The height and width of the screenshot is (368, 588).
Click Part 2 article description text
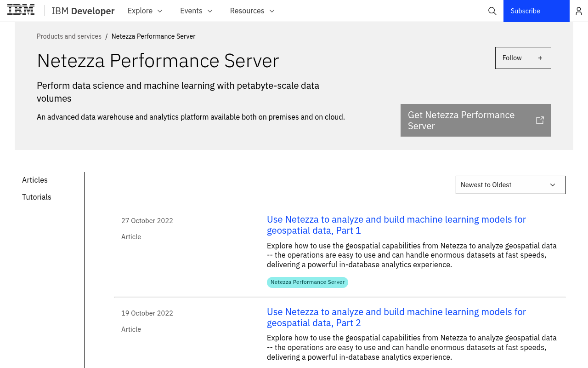(412, 348)
